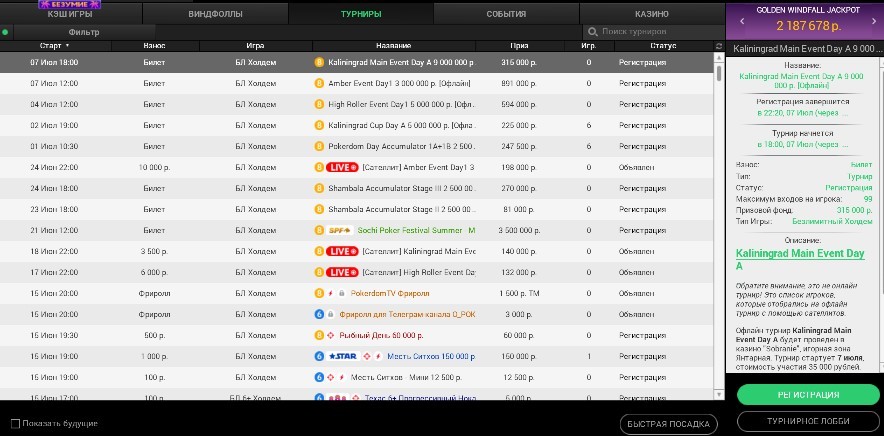Expand the Фильтр panel
This screenshot has width=884, height=436.
point(83,32)
